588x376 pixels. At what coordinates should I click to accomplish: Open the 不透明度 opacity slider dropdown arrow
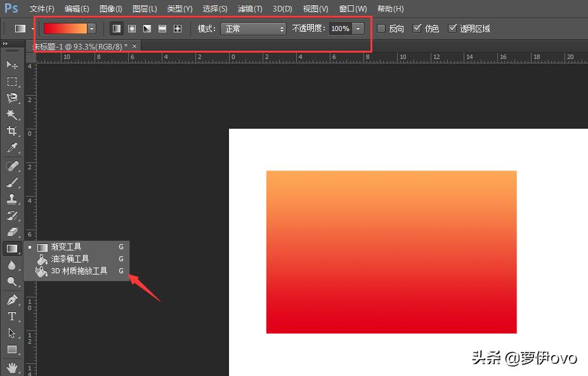click(x=358, y=29)
